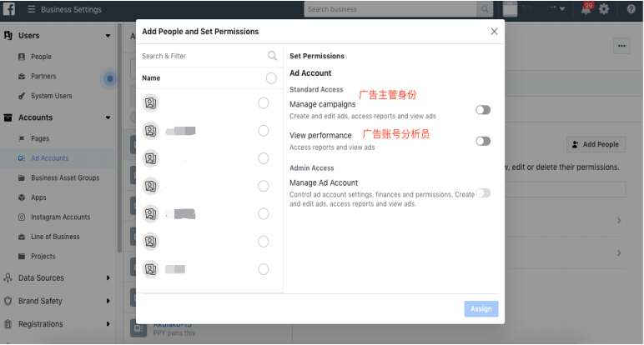This screenshot has width=644, height=345.
Task: Click the search magnifier button in top bar
Action: point(484,9)
